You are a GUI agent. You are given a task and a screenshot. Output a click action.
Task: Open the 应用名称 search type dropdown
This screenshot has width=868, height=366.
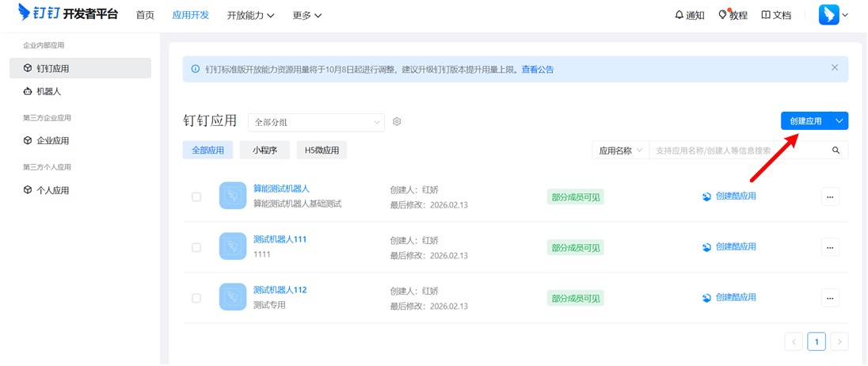[620, 151]
